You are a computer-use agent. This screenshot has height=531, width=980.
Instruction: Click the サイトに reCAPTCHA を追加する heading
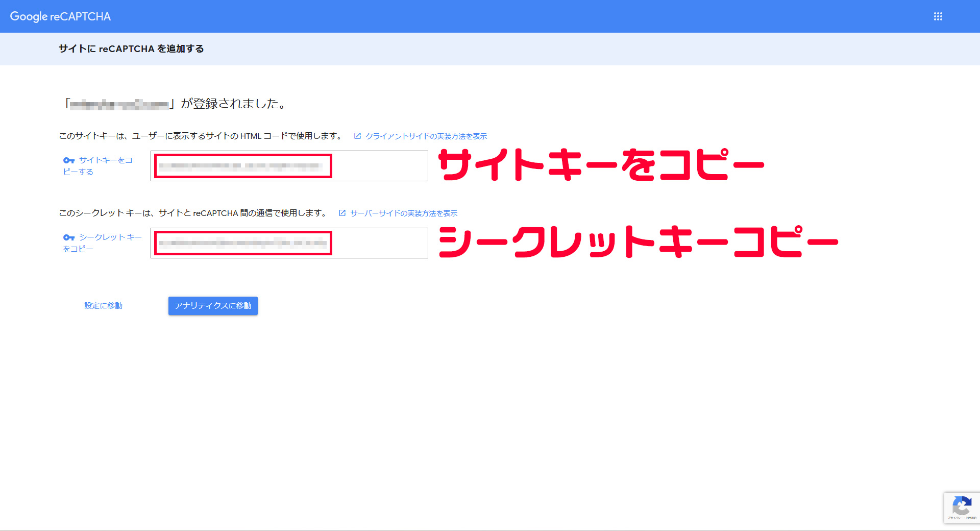(131, 49)
